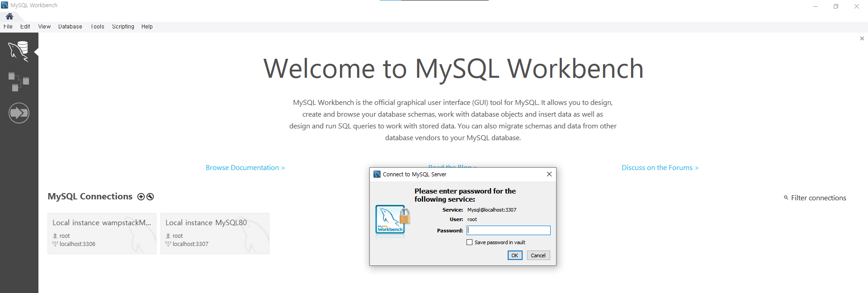Select the MySQL connections dolphin sidebar icon
868x293 pixels.
(19, 51)
